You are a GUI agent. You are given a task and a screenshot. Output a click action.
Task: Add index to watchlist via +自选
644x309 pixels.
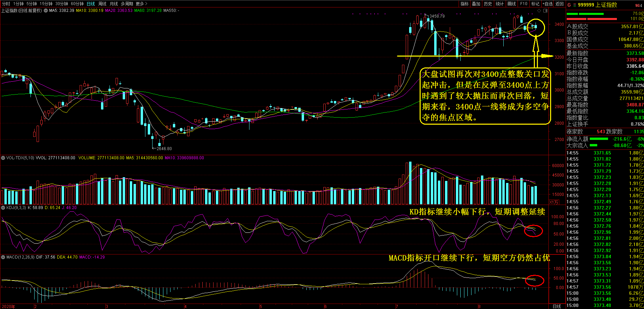click(547, 4)
